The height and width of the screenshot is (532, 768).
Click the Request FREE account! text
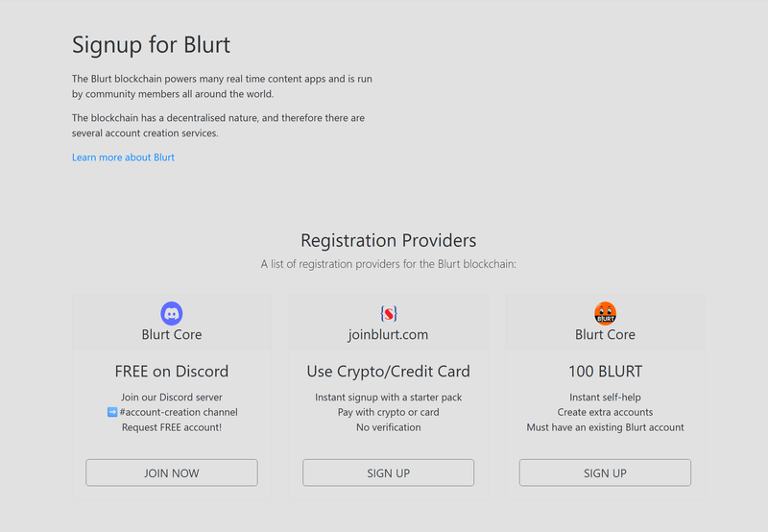[172, 427]
